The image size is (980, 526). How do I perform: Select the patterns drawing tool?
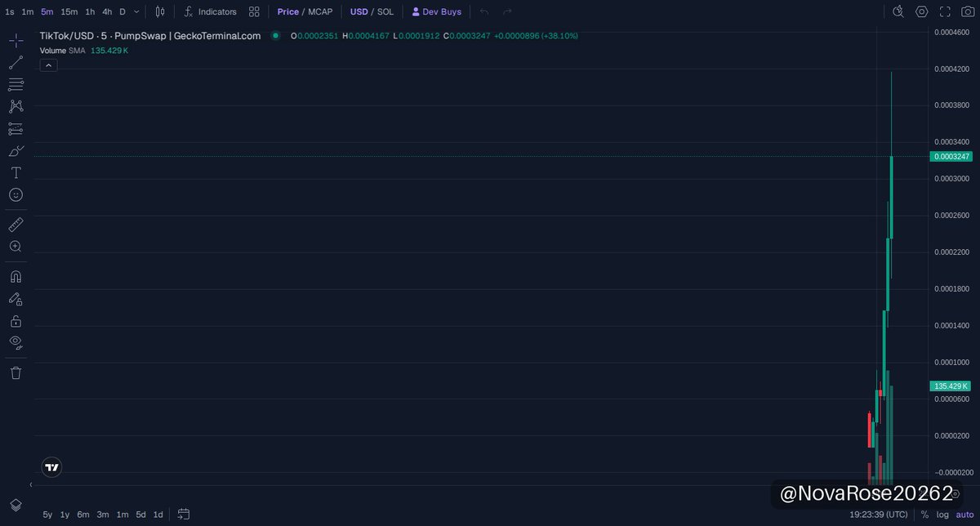click(16, 106)
